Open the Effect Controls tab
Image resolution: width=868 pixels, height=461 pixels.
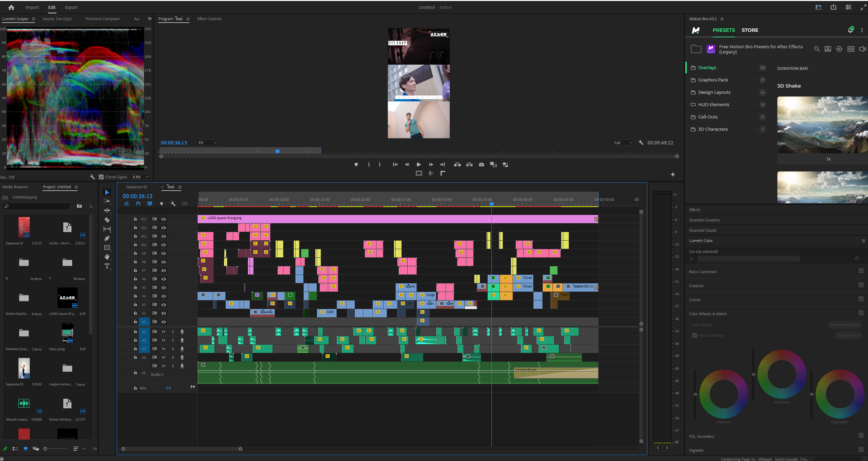coord(209,19)
